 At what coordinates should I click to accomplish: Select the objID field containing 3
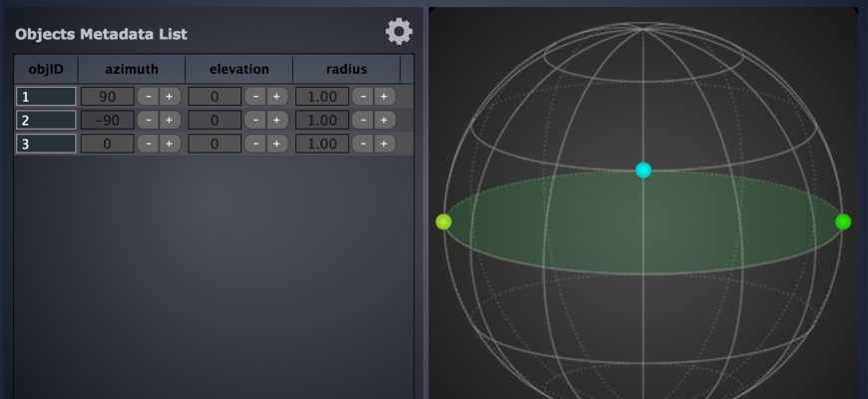[x=46, y=144]
